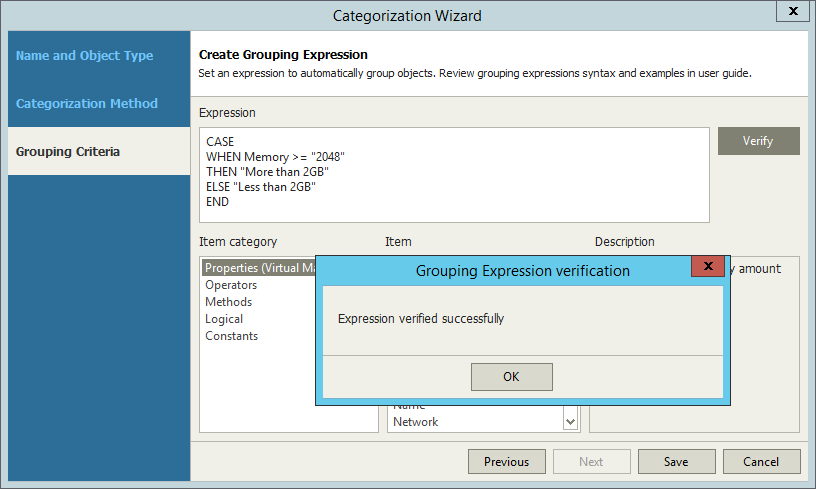Select Properties (Virtual Machine) category
Viewport: 816px width, 489px height.
pyautogui.click(x=259, y=268)
